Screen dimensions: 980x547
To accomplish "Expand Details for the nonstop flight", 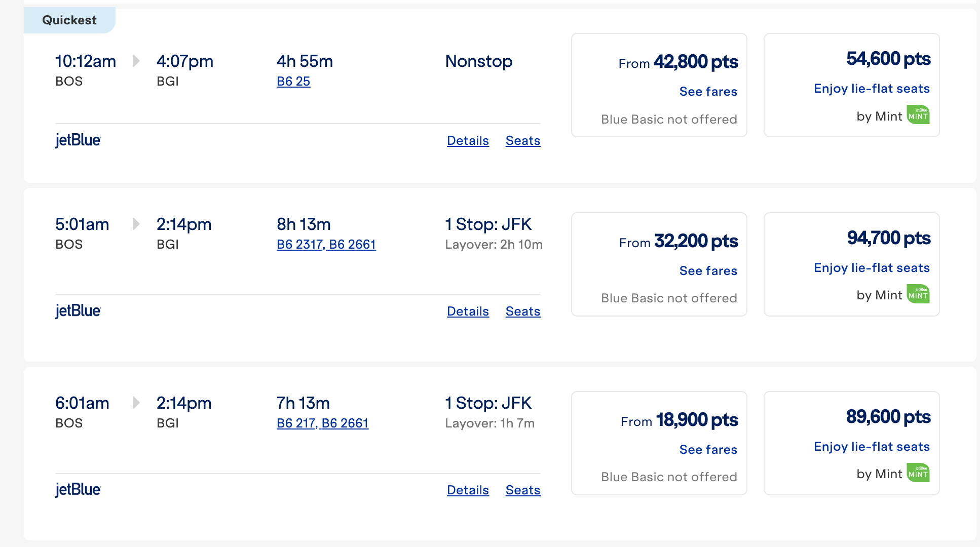I will tap(468, 140).
